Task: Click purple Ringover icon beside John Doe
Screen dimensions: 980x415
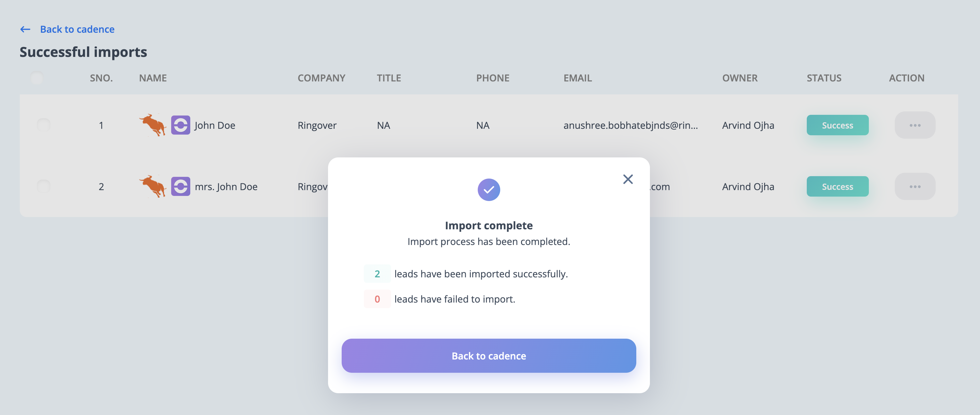Action: [180, 125]
